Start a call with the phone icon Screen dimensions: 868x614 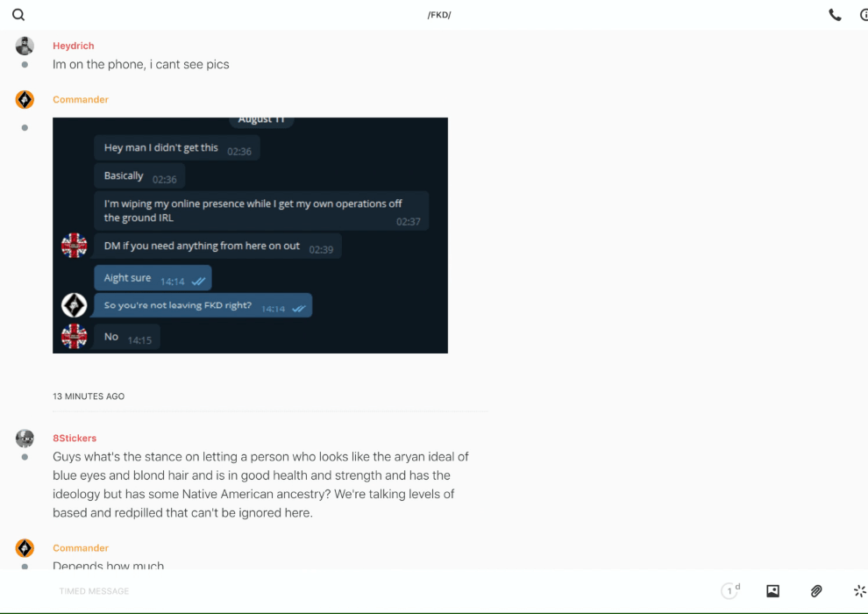pos(835,15)
